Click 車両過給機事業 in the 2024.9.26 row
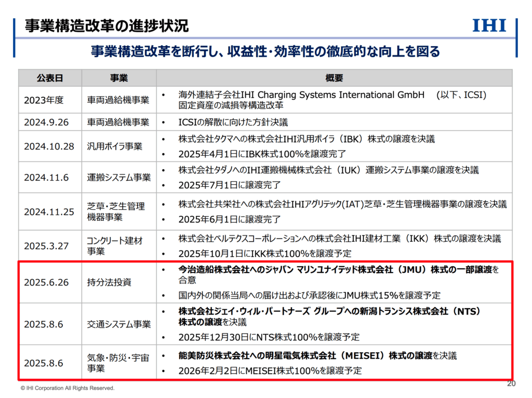The image size is (532, 398). click(x=118, y=122)
